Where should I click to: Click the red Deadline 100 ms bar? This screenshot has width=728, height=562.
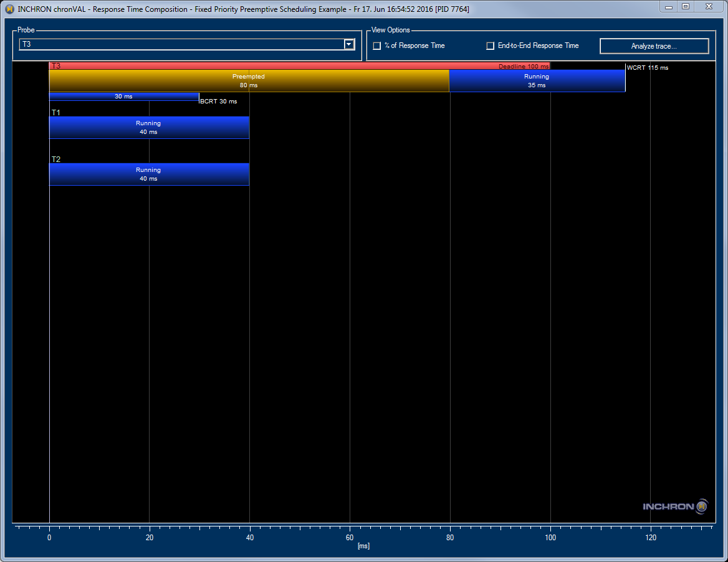[299, 66]
